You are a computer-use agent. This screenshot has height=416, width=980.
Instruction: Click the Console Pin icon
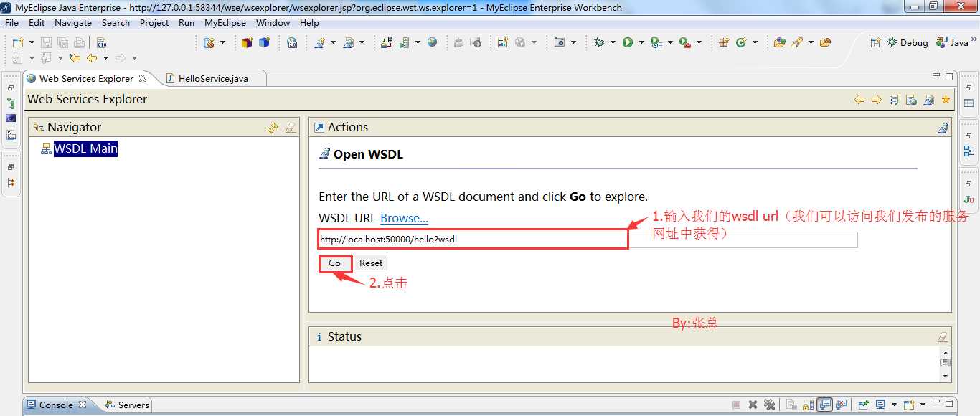click(864, 405)
